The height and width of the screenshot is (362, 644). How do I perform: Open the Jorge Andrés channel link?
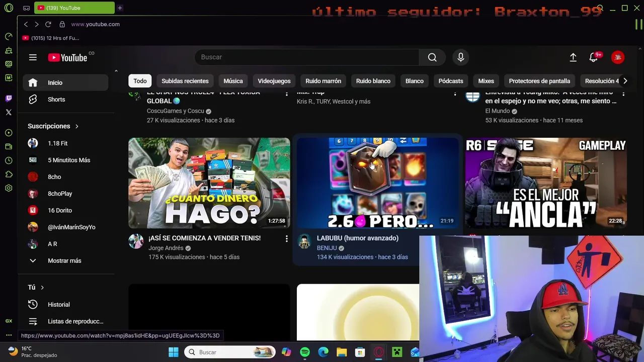(x=166, y=248)
